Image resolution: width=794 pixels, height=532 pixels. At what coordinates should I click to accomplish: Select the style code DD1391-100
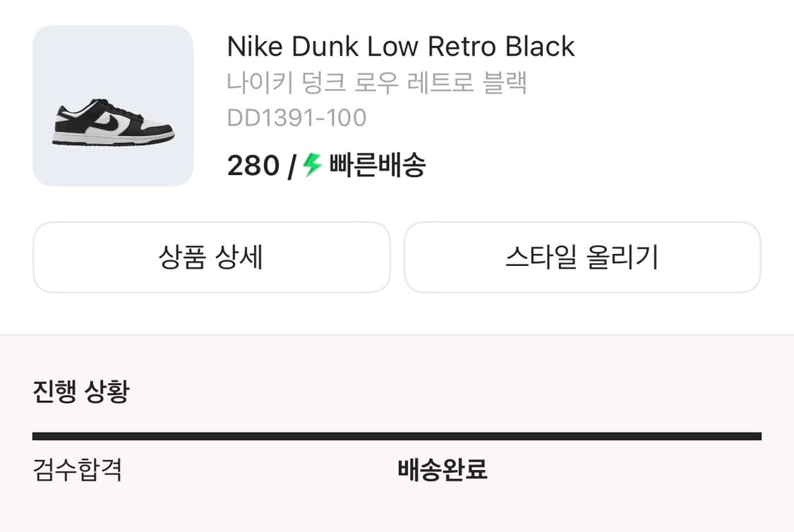[297, 117]
